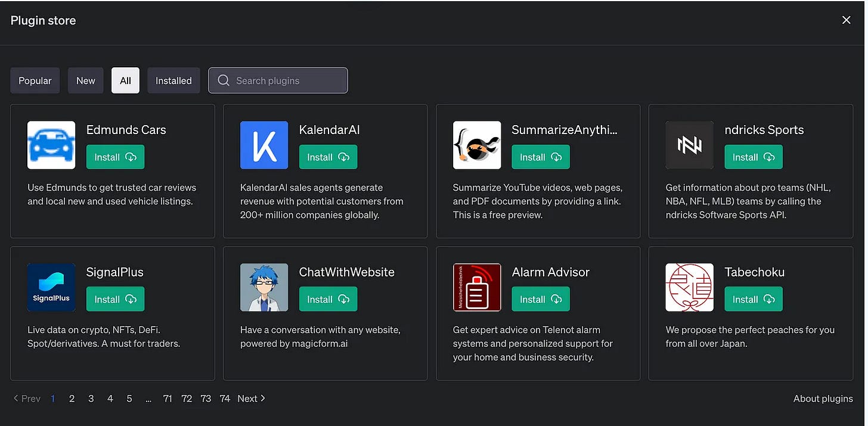Click the SignalPlus logo

(51, 287)
